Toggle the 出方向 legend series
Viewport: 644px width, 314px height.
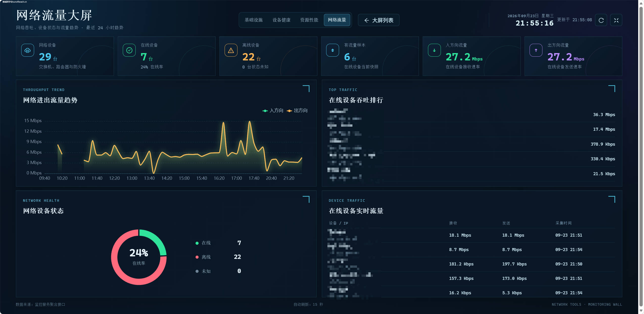coord(297,110)
